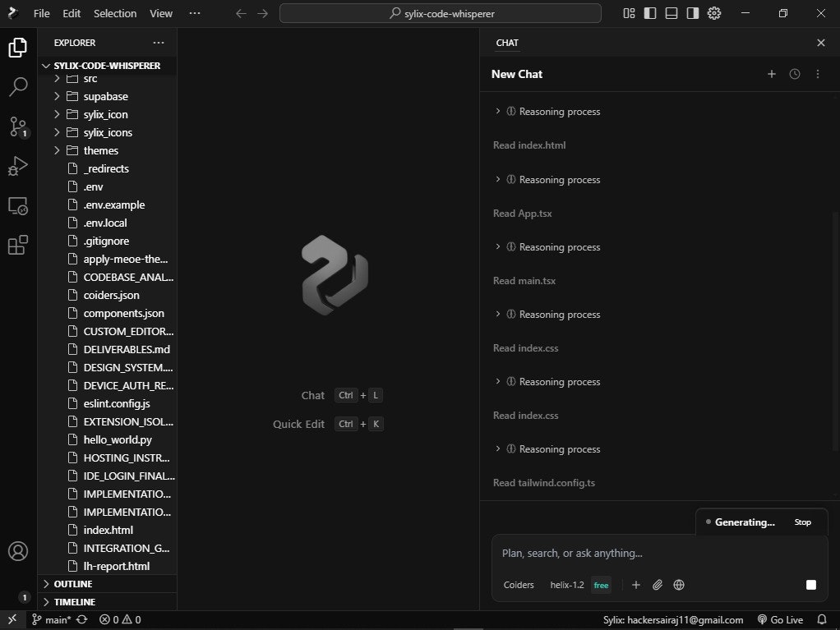Open the Accounts menu icon
This screenshot has height=630, width=840.
point(18,551)
